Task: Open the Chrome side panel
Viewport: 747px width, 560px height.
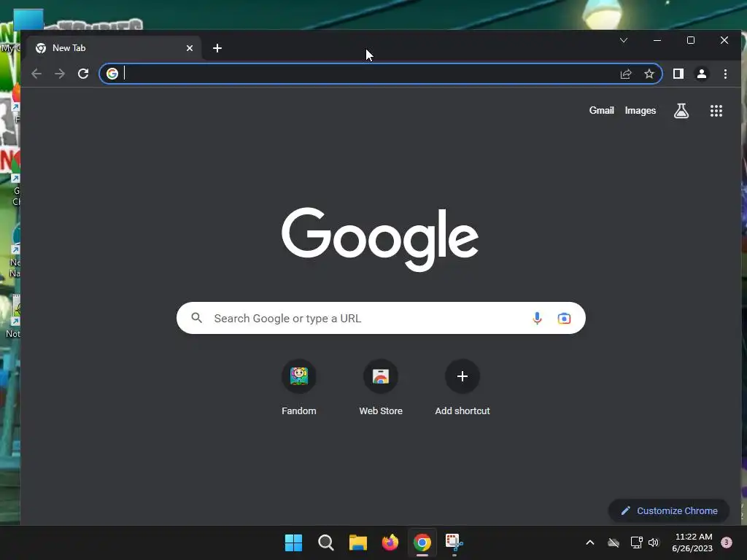Action: (678, 74)
